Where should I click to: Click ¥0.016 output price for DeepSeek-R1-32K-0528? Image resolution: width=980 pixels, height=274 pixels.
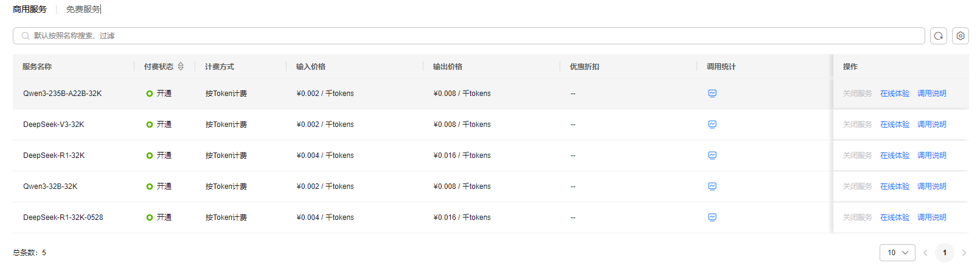tap(462, 217)
